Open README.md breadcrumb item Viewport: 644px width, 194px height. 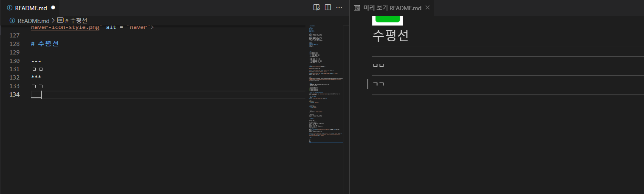click(34, 20)
